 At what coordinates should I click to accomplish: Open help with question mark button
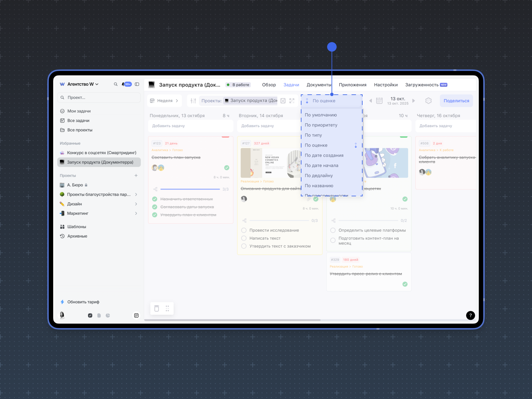click(x=470, y=315)
